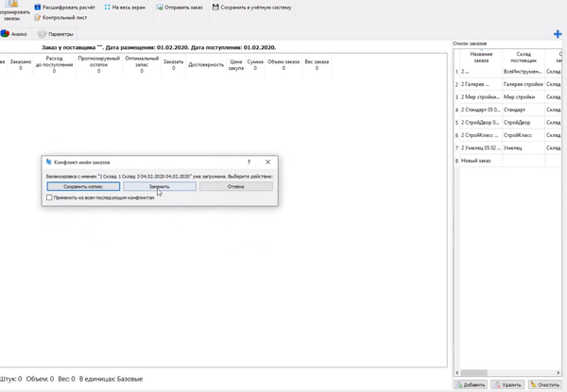The width and height of the screenshot is (567, 392).
Task: Select the Новый заказ row
Action: pyautogui.click(x=508, y=161)
